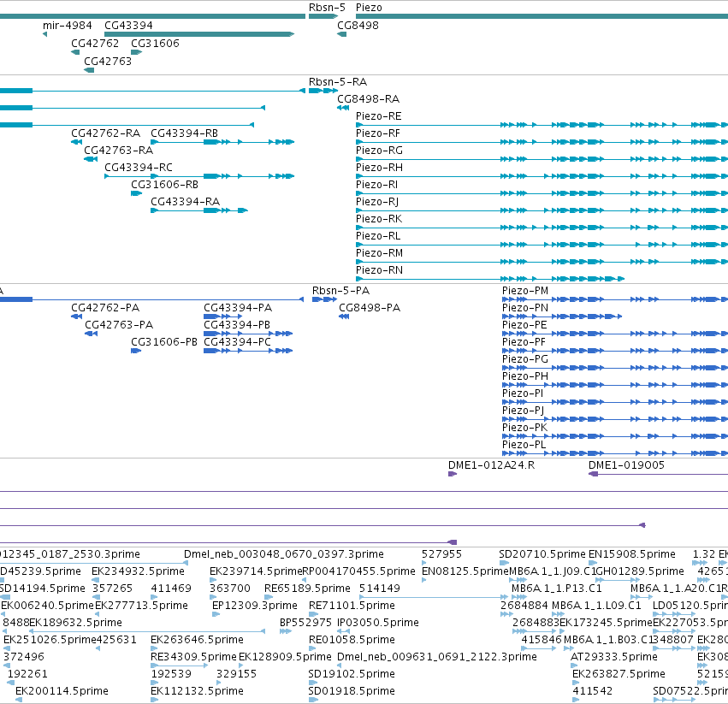Select the Rbsn-5-PA protein label
Viewport: 728px width, 704px height.
[340, 291]
